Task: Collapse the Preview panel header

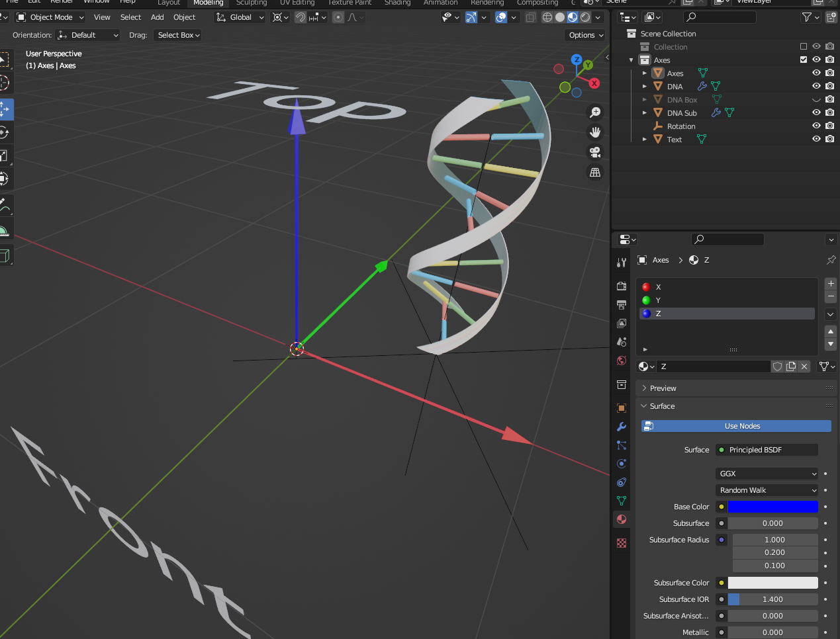Action: (x=662, y=388)
